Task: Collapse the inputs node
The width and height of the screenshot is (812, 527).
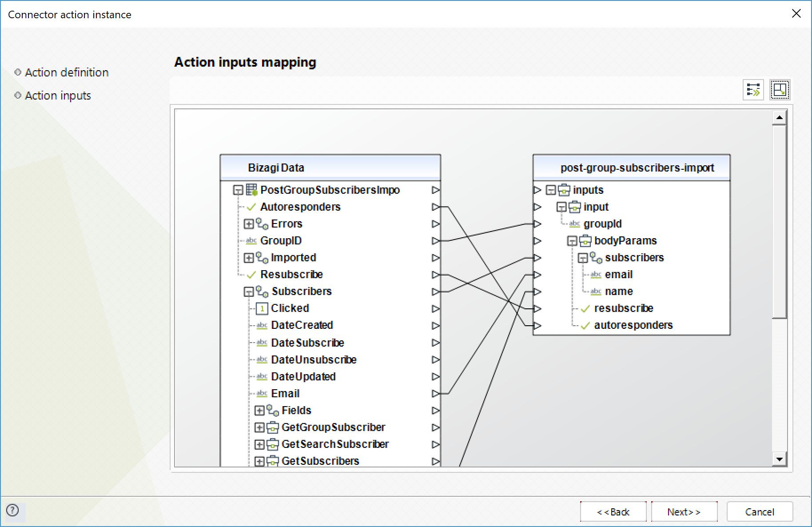Action: pos(551,190)
